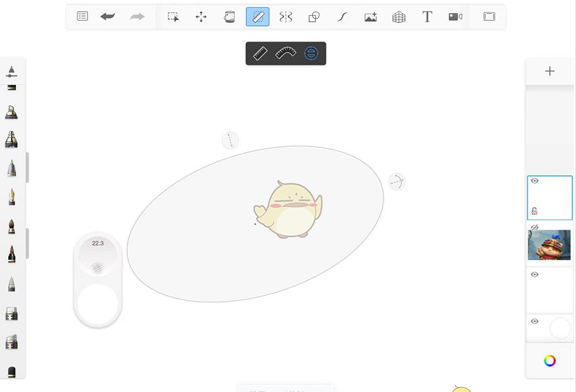This screenshot has width=576, height=392.
Task: Open the Symmetry tool
Action: [286, 17]
